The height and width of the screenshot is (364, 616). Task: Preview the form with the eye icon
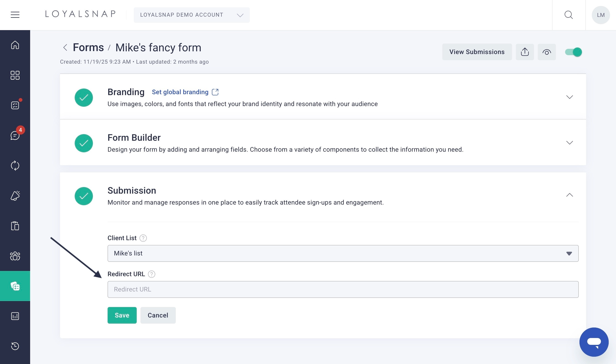tap(547, 52)
